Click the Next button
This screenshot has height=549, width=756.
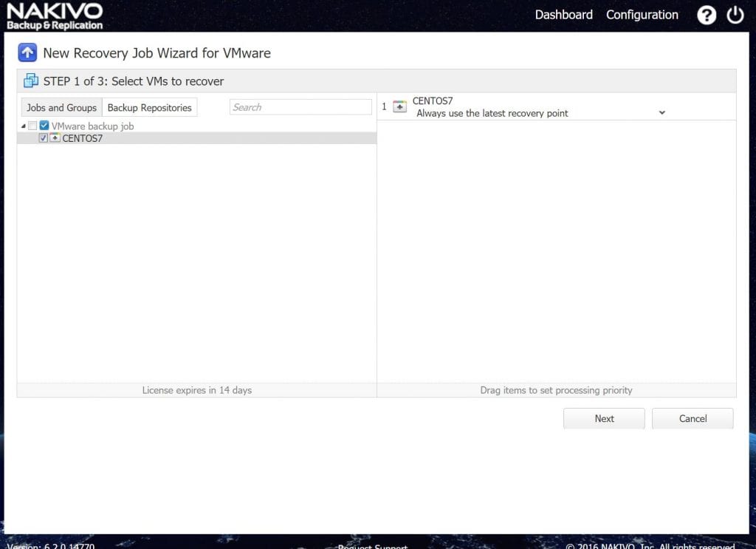coord(604,418)
